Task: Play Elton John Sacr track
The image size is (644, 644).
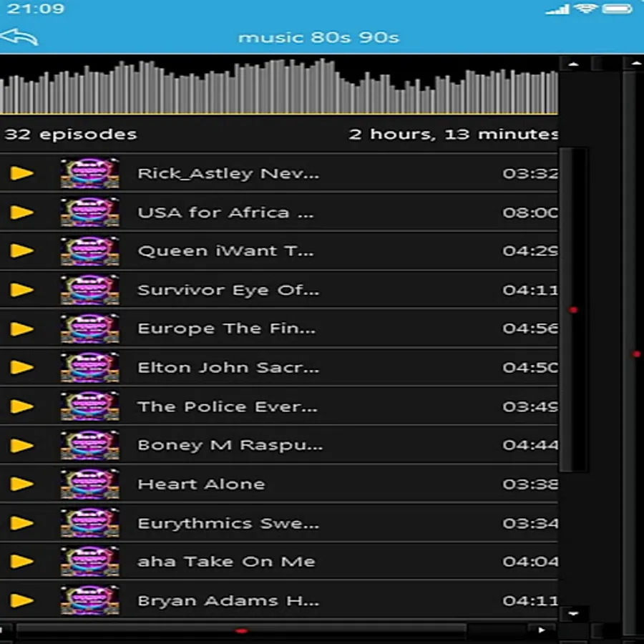Action: click(x=21, y=367)
